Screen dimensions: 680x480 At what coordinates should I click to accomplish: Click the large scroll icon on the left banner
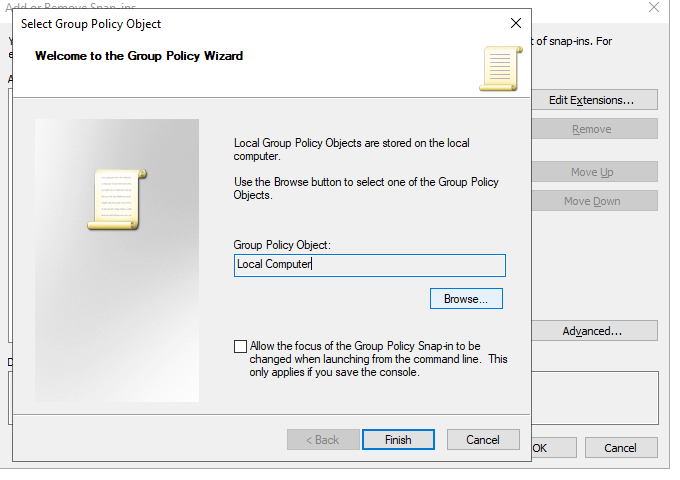click(117, 199)
